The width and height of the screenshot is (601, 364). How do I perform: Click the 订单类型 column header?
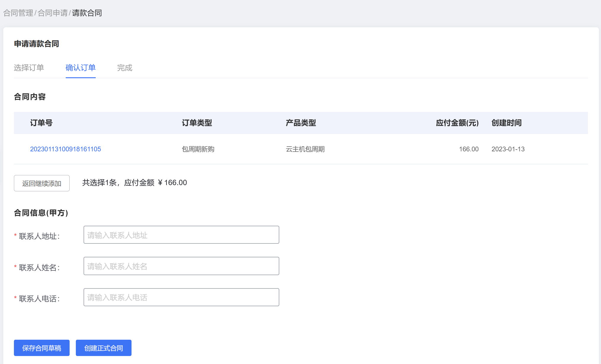click(197, 123)
